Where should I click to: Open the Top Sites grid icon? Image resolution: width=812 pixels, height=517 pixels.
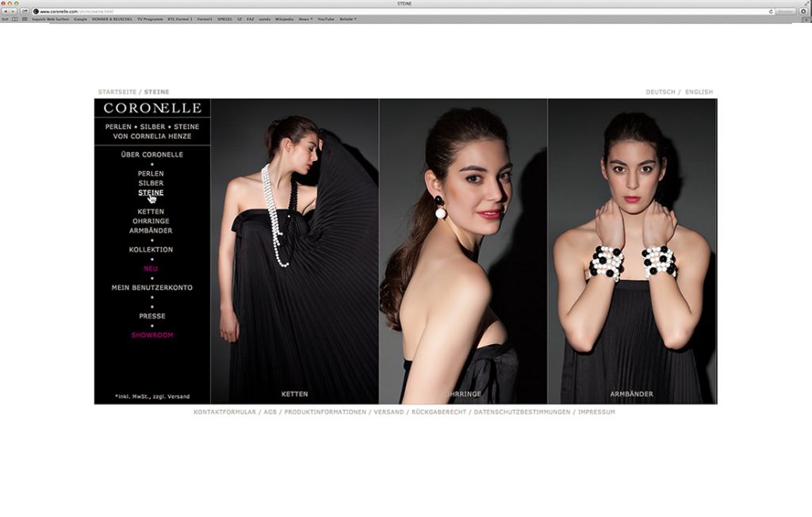pos(25,19)
